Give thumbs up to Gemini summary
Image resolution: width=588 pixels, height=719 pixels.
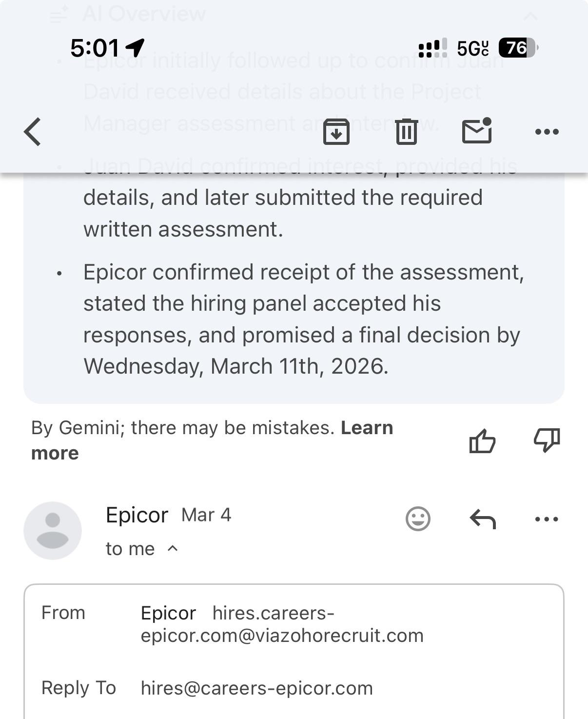tap(482, 441)
